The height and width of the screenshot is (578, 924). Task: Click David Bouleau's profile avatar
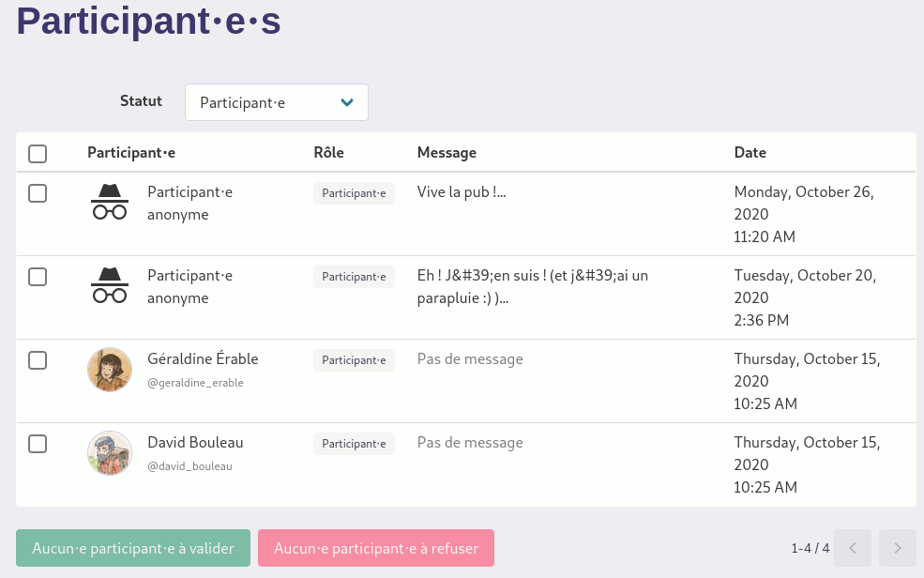click(109, 452)
